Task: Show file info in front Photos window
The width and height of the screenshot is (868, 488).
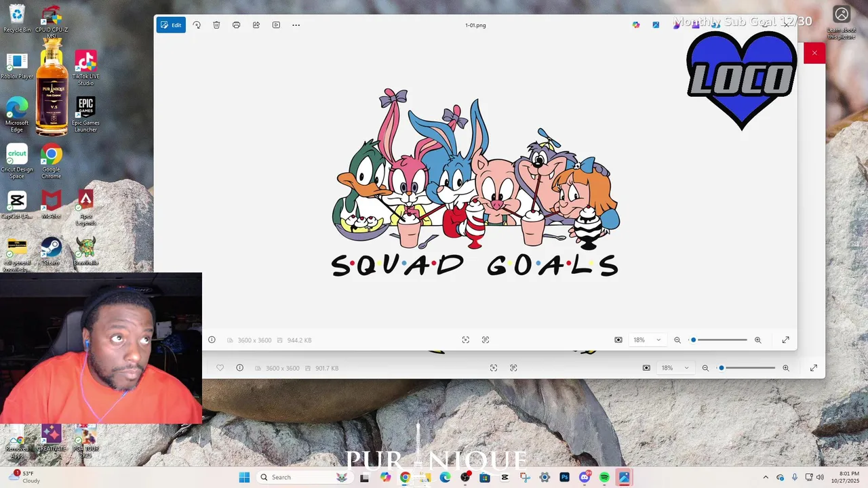Action: pyautogui.click(x=212, y=340)
